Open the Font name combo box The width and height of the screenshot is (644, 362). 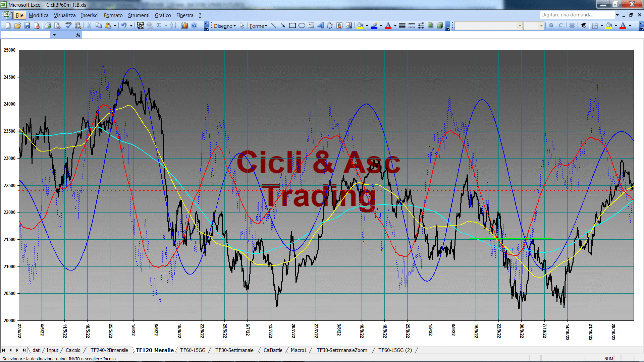click(x=488, y=25)
